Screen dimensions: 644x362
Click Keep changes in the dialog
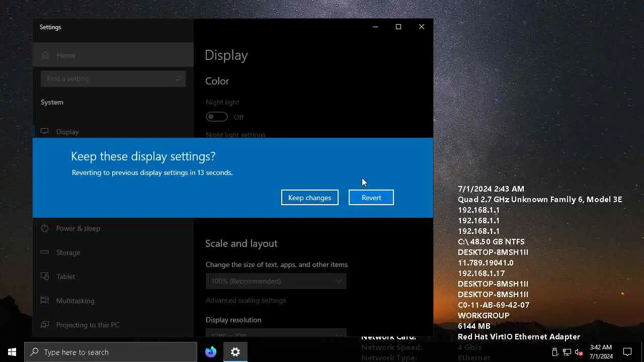(x=310, y=198)
